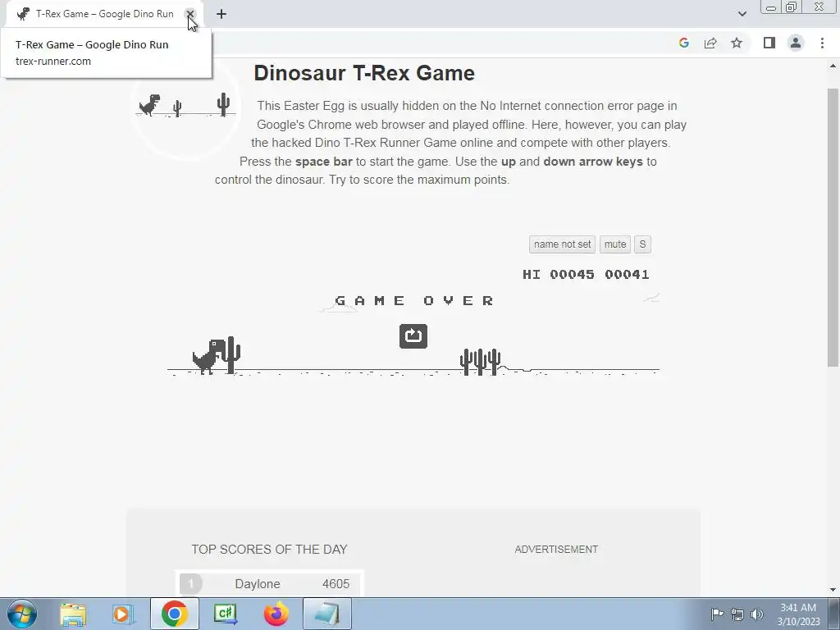Image resolution: width=840 pixels, height=630 pixels.
Task: Click the scrollbar up arrow
Action: [x=833, y=66]
